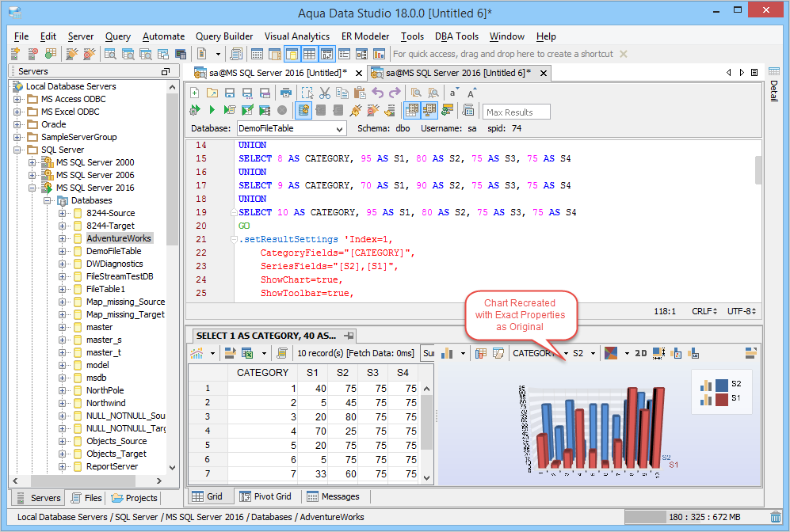The height and width of the screenshot is (532, 790).
Task: Switch to the Pivot Grid tab
Action: 265,496
